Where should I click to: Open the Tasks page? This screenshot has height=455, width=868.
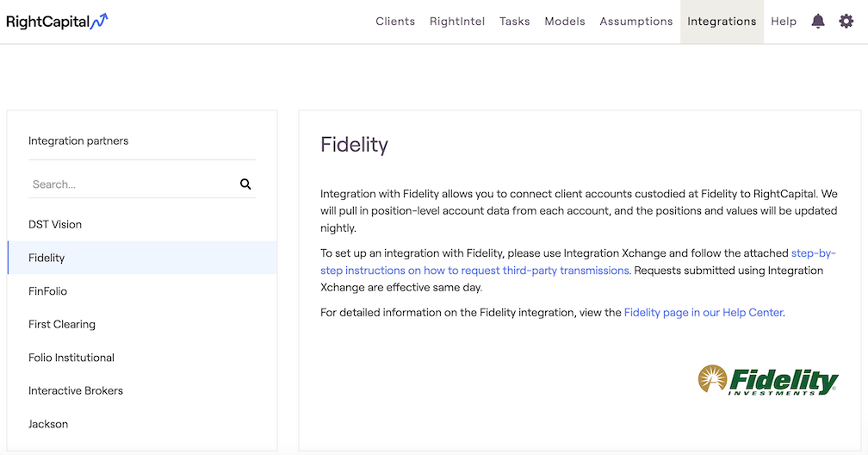pos(514,21)
